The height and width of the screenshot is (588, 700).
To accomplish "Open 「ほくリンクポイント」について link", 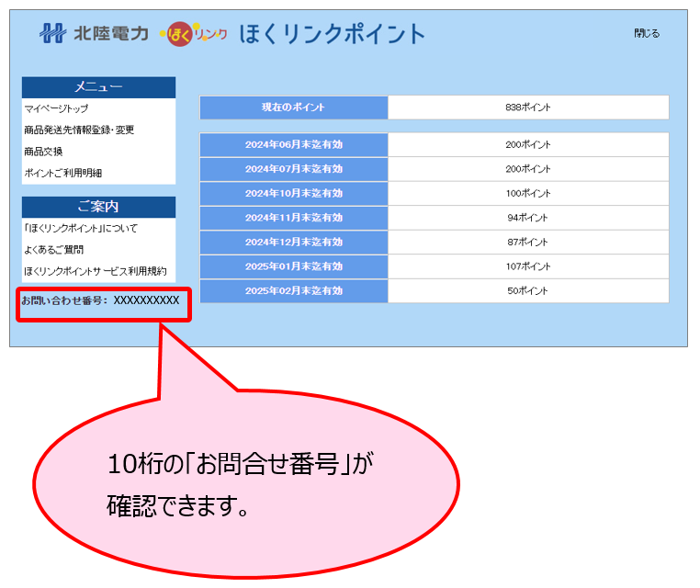I will [81, 228].
